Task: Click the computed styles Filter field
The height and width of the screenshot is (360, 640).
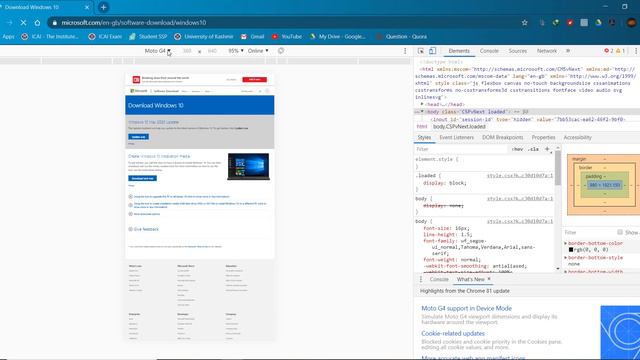Action: 588,233
